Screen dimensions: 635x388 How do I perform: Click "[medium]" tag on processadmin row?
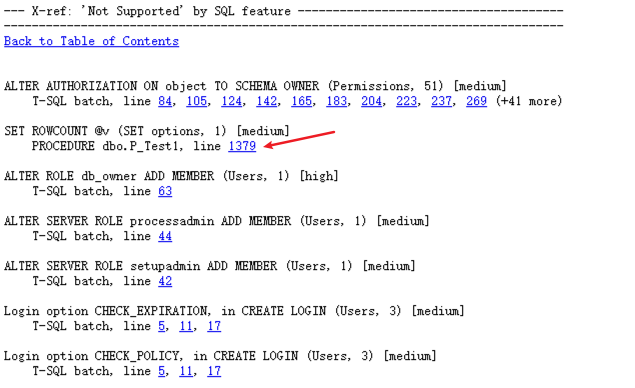(403, 221)
